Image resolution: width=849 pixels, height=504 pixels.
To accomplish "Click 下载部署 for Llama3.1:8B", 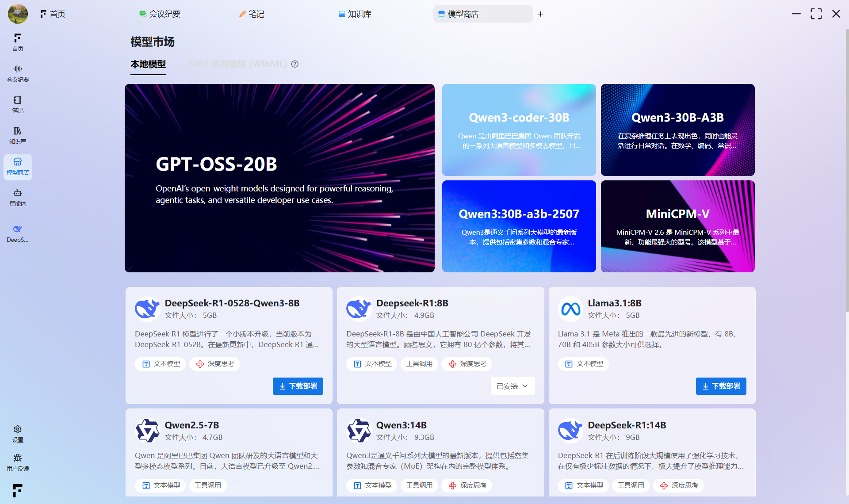I will [721, 386].
